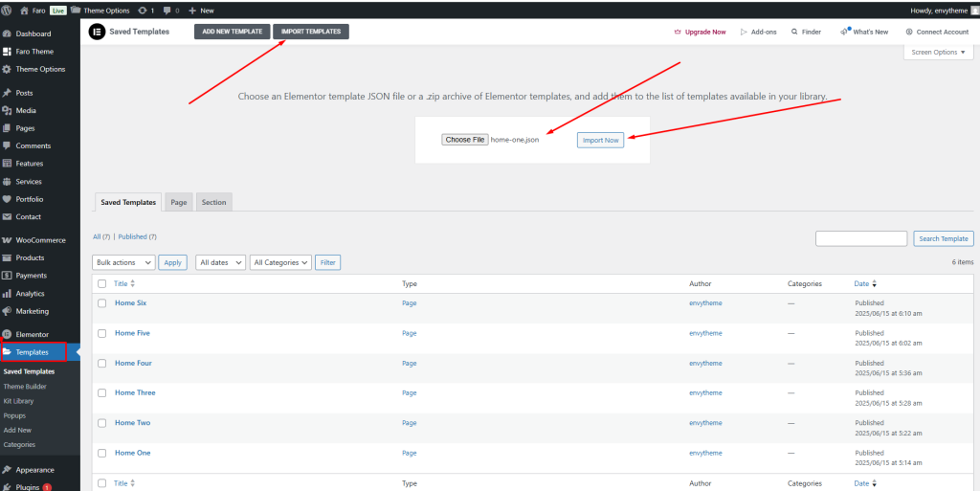Click the search template input field
This screenshot has height=491, width=980.
860,238
